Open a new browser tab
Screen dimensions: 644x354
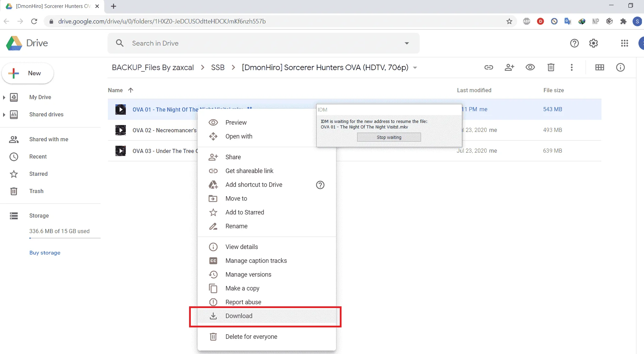113,6
